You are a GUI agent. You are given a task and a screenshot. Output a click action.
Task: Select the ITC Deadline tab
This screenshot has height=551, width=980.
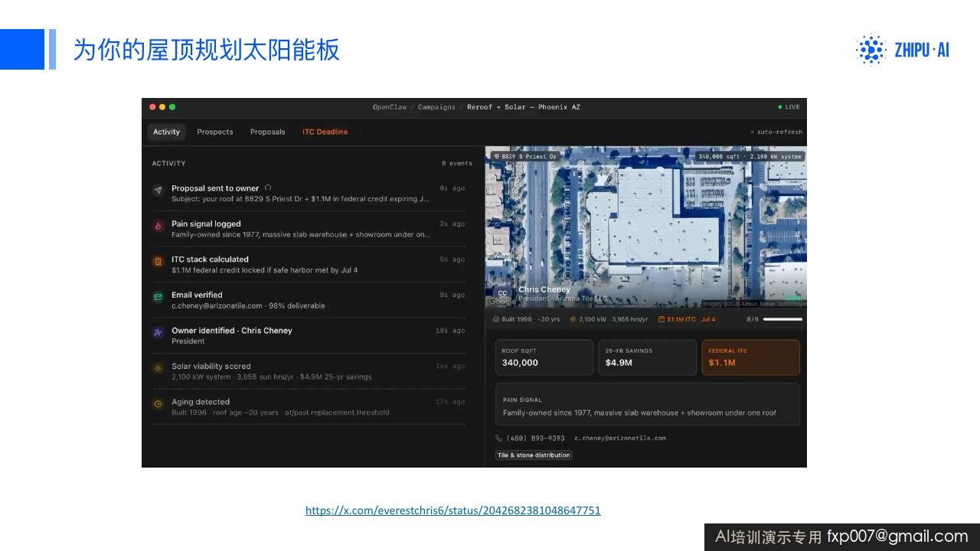pyautogui.click(x=325, y=132)
